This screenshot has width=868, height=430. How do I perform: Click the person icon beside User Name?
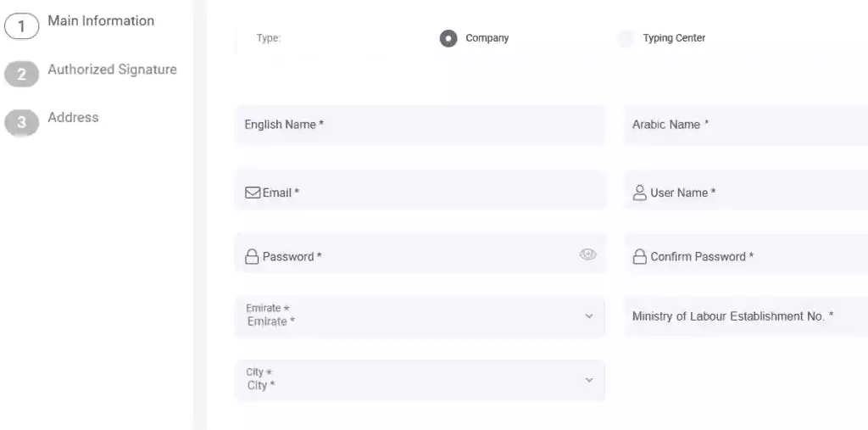639,193
